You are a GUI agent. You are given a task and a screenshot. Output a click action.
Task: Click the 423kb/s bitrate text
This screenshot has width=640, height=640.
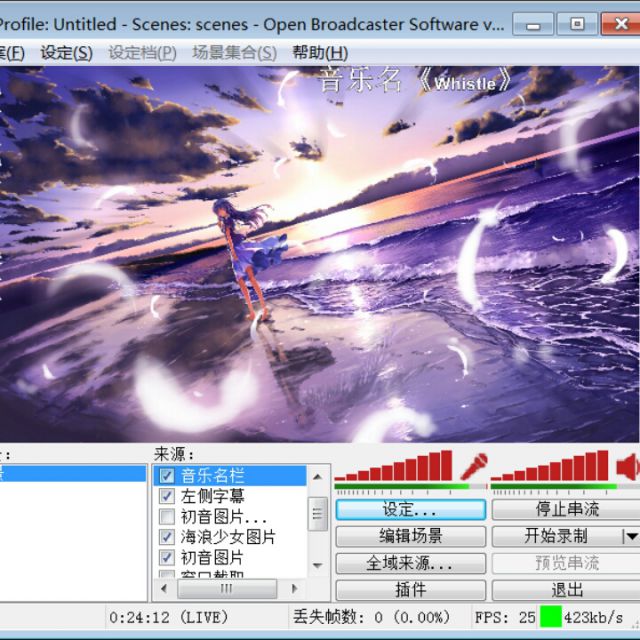593,617
